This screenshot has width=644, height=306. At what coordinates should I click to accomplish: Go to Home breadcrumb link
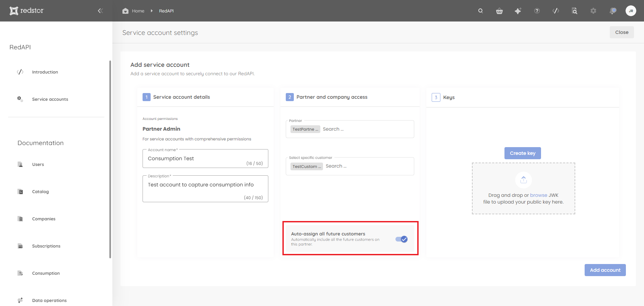click(138, 11)
